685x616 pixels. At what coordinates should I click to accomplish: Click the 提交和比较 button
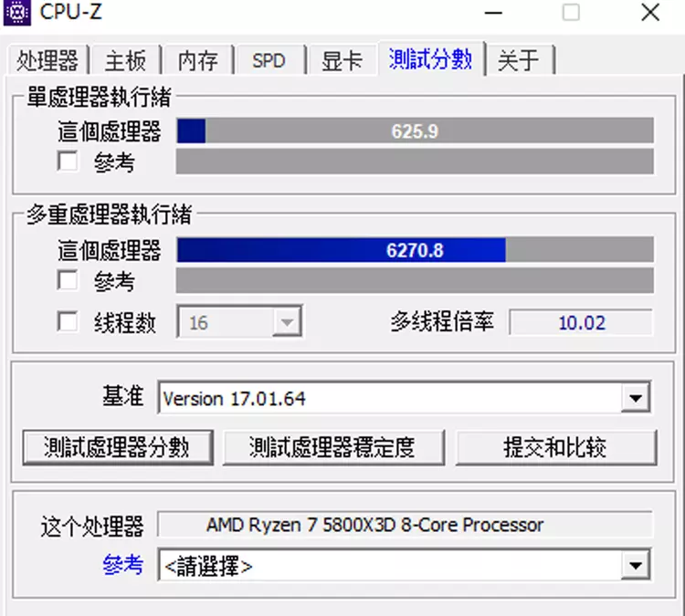(556, 447)
